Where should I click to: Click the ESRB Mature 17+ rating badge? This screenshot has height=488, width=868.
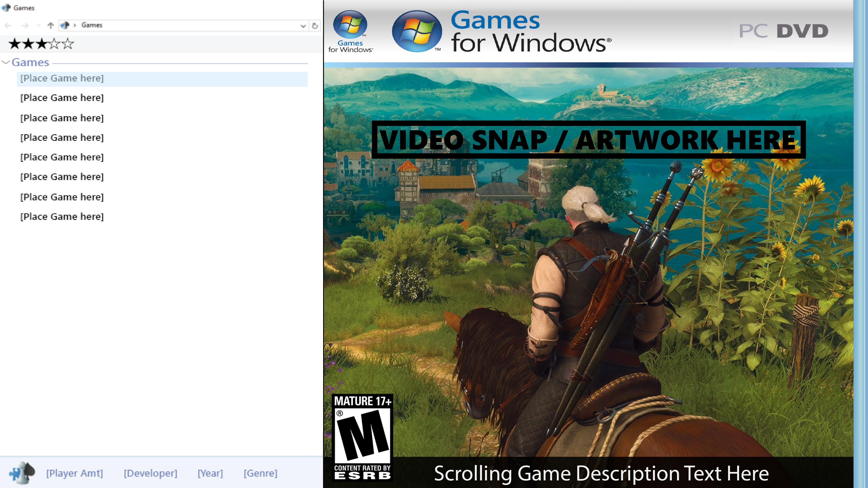pyautogui.click(x=363, y=437)
